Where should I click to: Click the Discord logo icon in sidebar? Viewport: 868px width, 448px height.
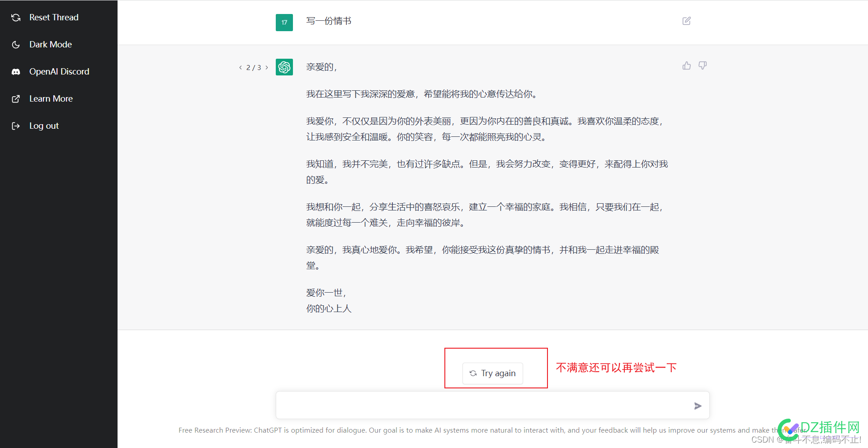click(x=16, y=72)
